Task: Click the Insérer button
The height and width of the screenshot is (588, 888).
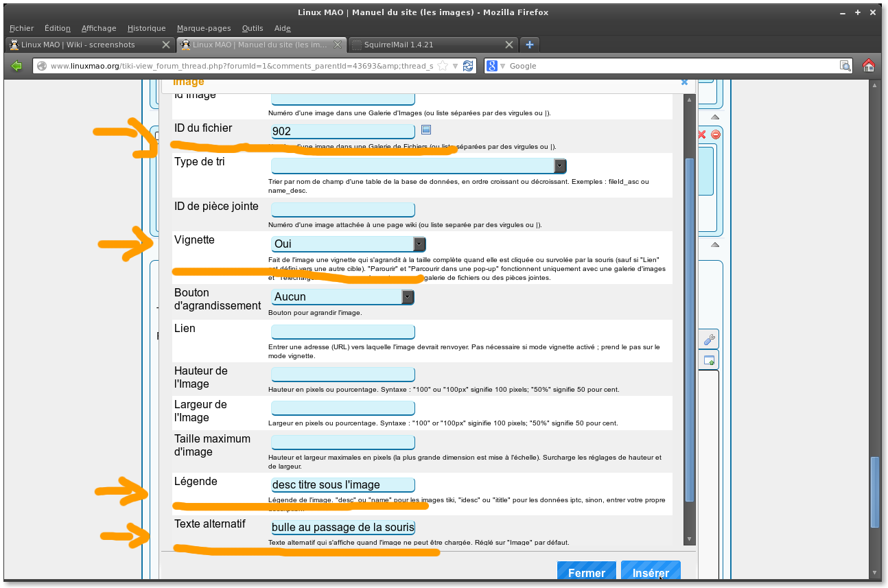Action: [x=651, y=572]
